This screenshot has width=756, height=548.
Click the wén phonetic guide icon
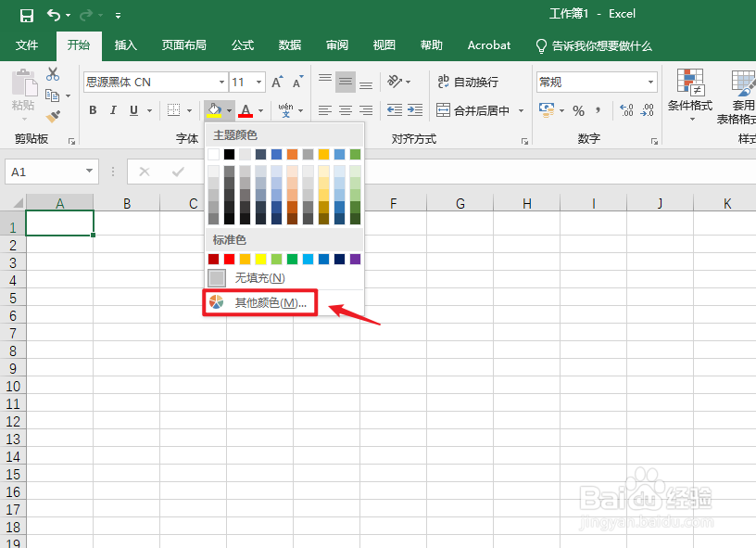click(x=285, y=110)
